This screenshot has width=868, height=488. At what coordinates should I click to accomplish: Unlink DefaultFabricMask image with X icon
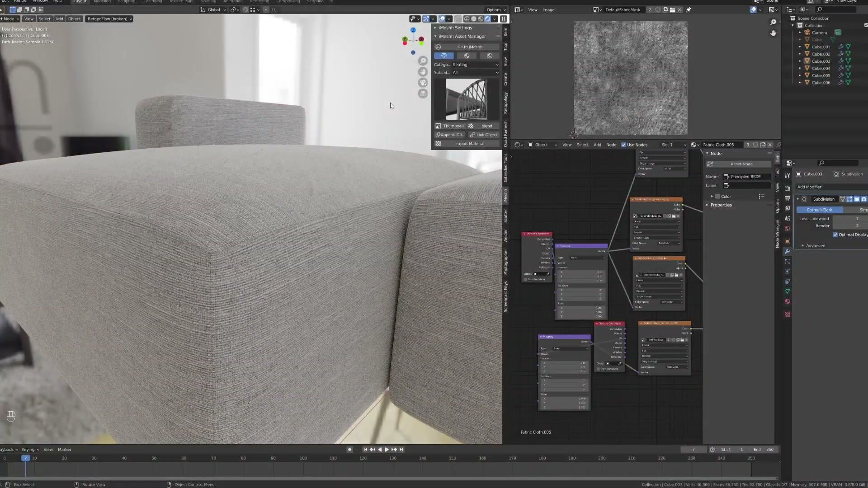(679, 10)
